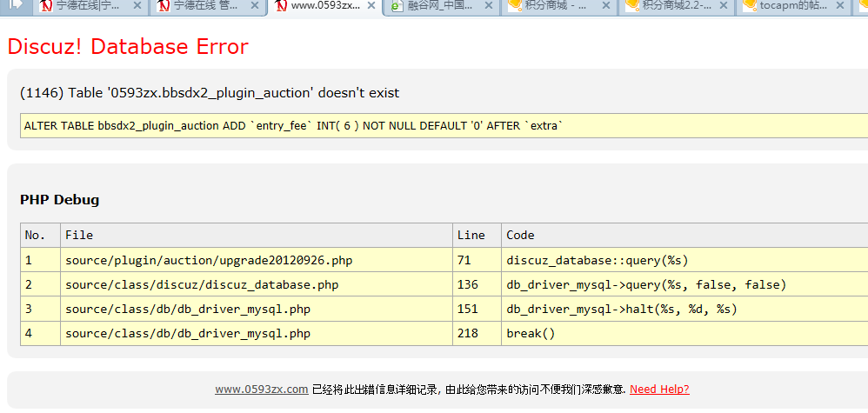Click the File column header
The height and width of the screenshot is (413, 868).
click(257, 236)
